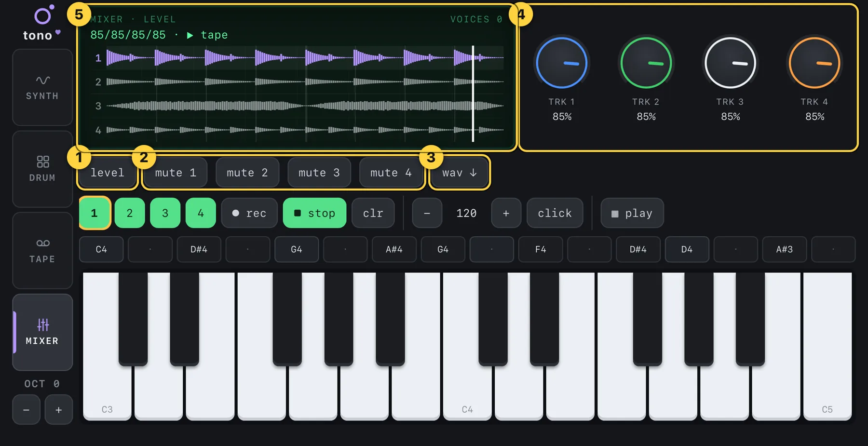Export audio with the wav download button
Viewport: 868px width, 446px height.
pos(460,173)
